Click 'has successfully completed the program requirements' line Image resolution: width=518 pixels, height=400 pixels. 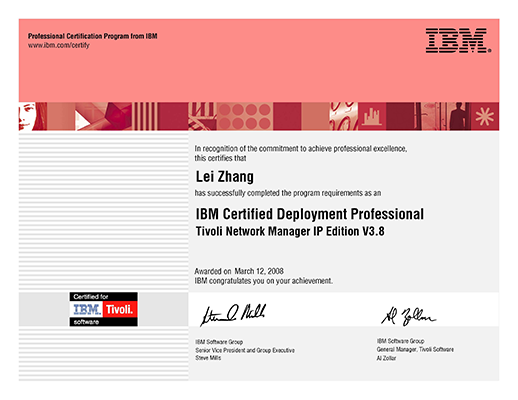[288, 193]
